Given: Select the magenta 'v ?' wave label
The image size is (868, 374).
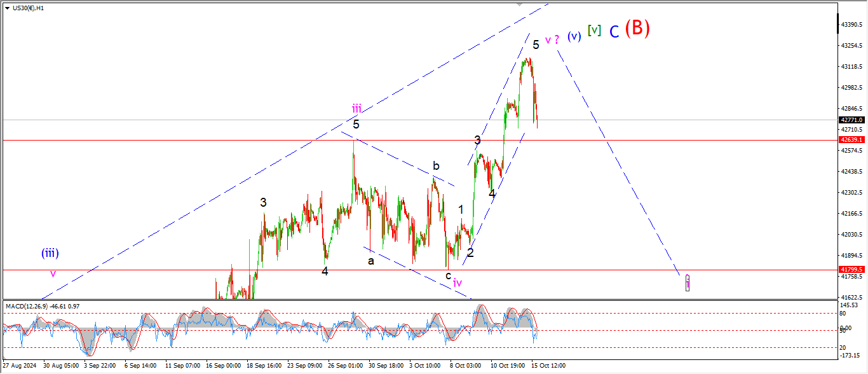Looking at the screenshot, I should pyautogui.click(x=552, y=39).
